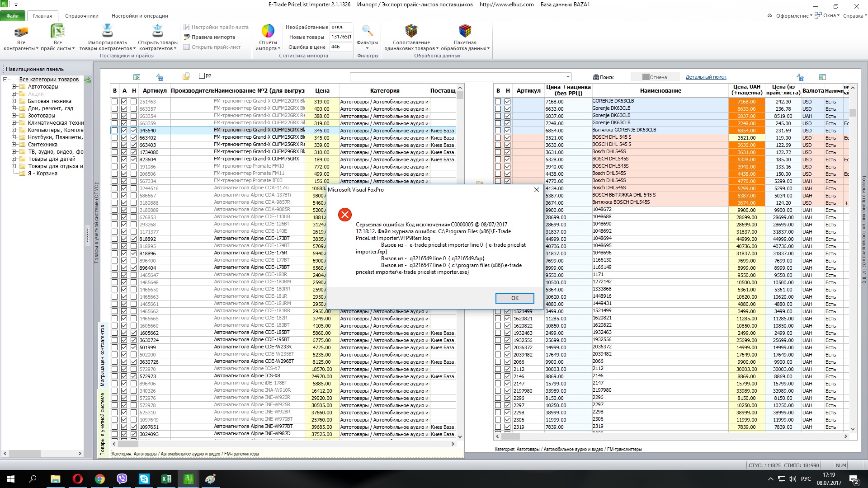Image resolution: width=868 pixels, height=488 pixels.
Task: Toggle H checkbox for article 818892
Action: [133, 239]
